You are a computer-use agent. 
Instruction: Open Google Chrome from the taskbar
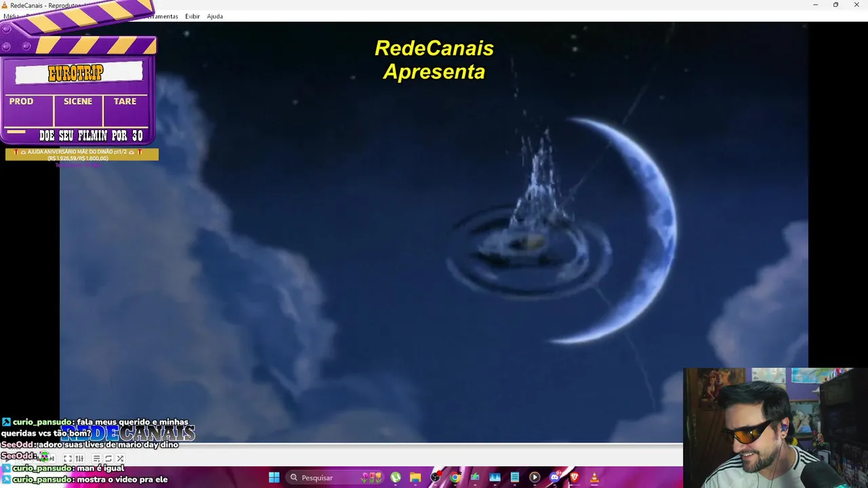(455, 478)
